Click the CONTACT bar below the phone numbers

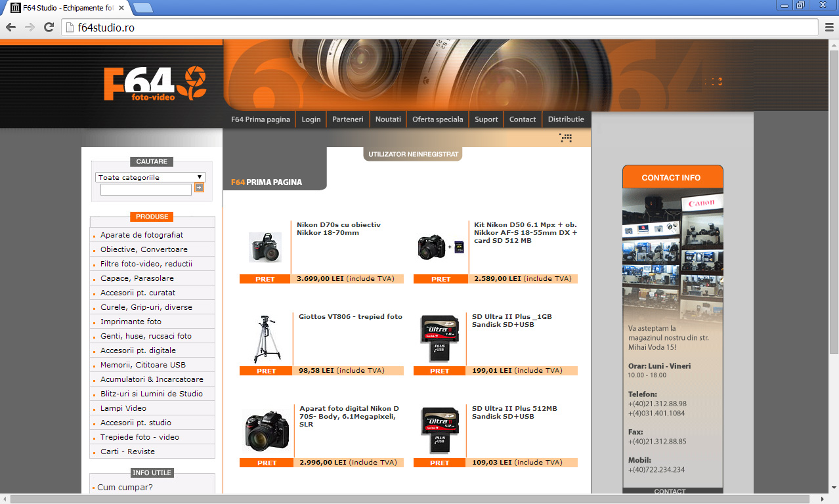click(673, 491)
